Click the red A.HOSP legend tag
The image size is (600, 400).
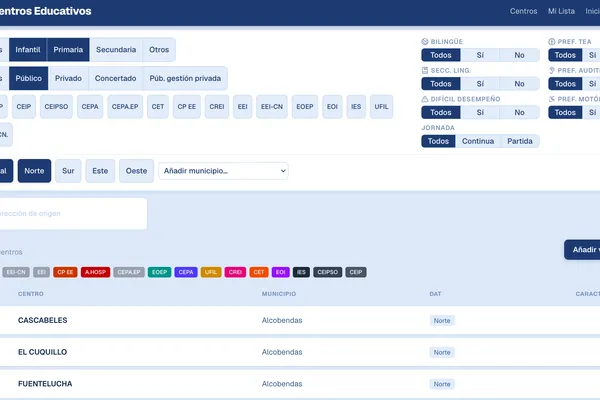coord(95,272)
